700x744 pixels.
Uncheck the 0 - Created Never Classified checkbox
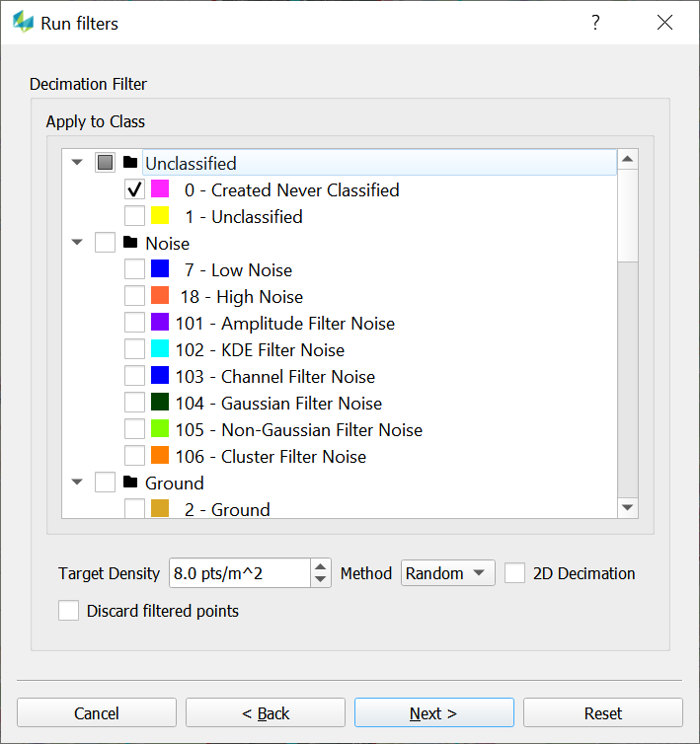point(135,189)
